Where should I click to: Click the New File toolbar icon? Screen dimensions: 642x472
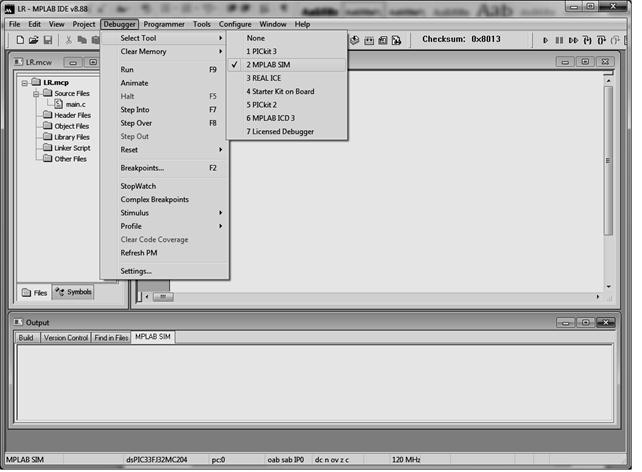20,40
